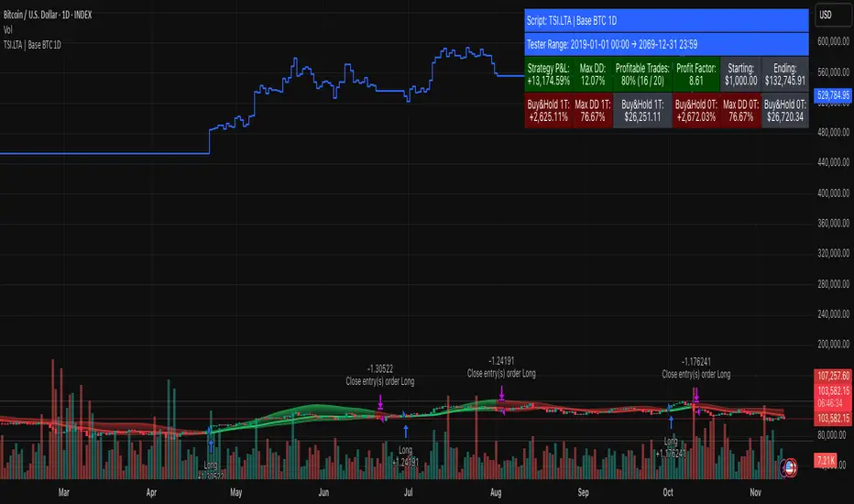Click the Buy&Hold 1T +2,625.11% cell
854x504 pixels.
coord(549,111)
